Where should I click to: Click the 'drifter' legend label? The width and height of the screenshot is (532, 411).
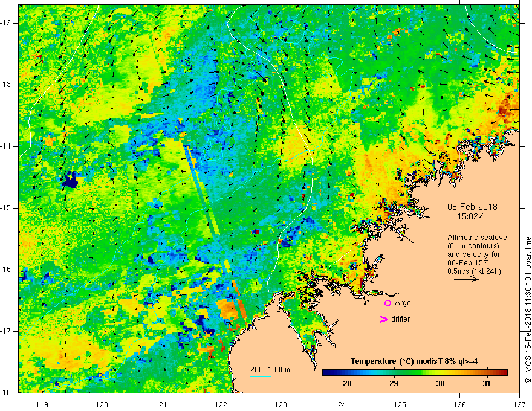(400, 319)
